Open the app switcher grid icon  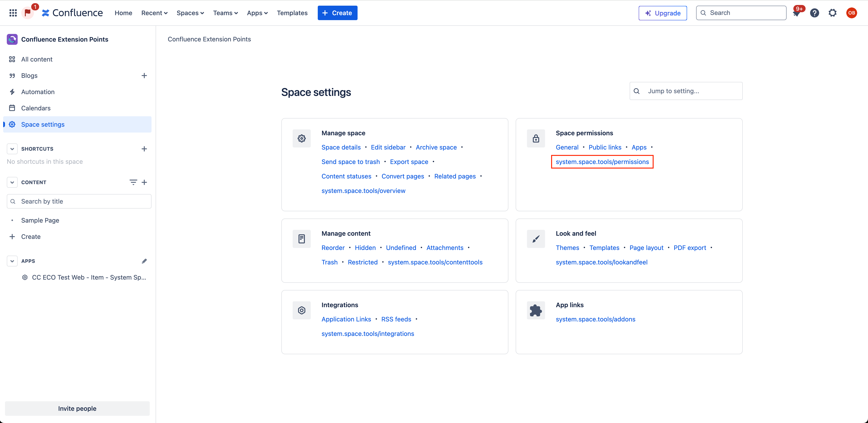[x=13, y=13]
